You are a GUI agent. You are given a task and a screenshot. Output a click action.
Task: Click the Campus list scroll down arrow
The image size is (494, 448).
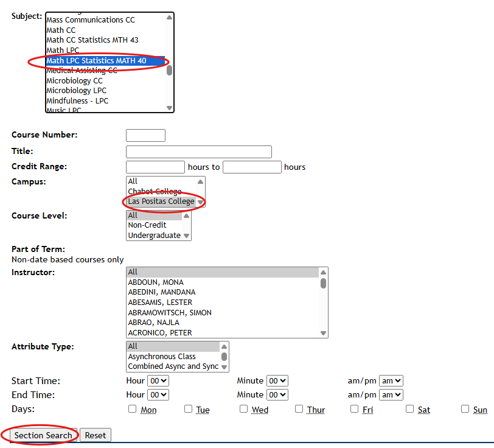[201, 203]
